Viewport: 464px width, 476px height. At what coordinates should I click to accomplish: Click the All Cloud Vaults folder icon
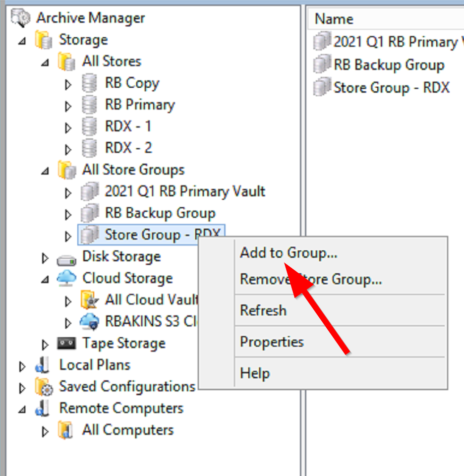point(90,300)
